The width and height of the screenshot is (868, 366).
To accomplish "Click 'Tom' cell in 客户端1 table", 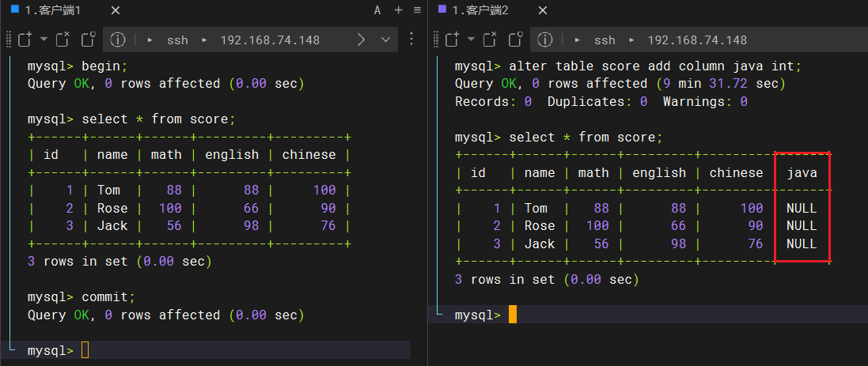I will click(x=108, y=191).
